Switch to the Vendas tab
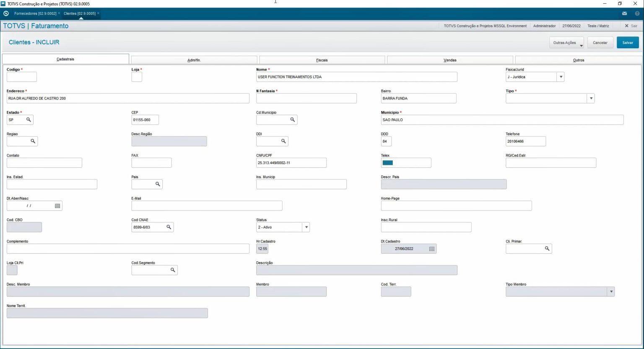This screenshot has height=349, width=644. [450, 60]
